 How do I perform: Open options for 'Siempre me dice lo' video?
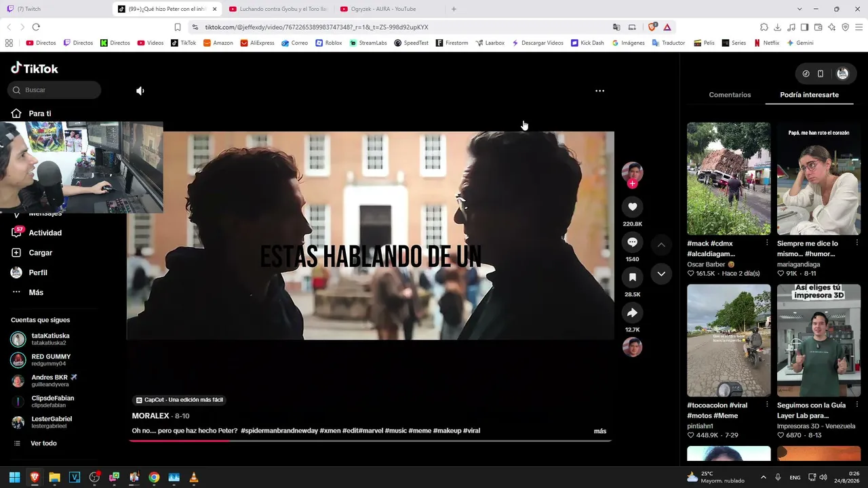857,243
